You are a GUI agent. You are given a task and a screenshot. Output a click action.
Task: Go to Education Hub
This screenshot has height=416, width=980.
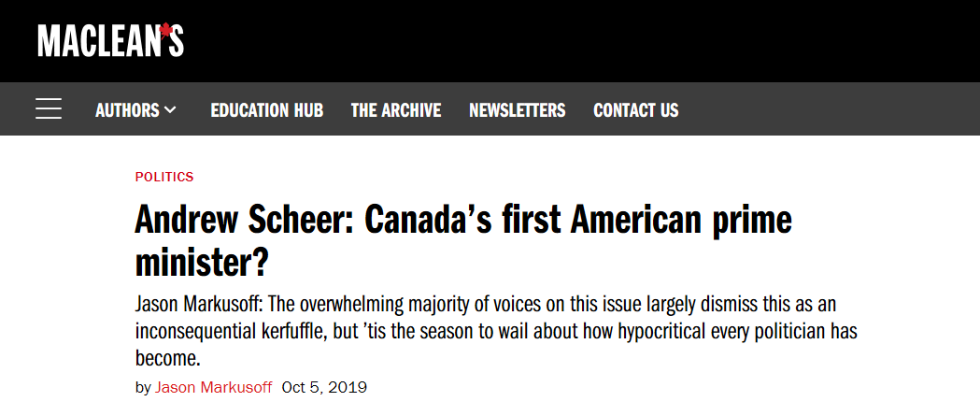click(266, 110)
